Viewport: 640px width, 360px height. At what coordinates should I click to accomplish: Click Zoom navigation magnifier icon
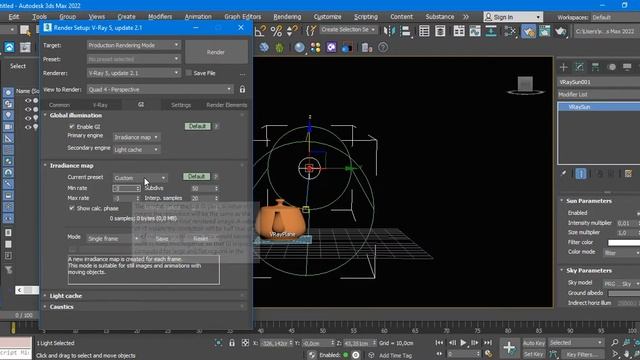tap(615, 342)
